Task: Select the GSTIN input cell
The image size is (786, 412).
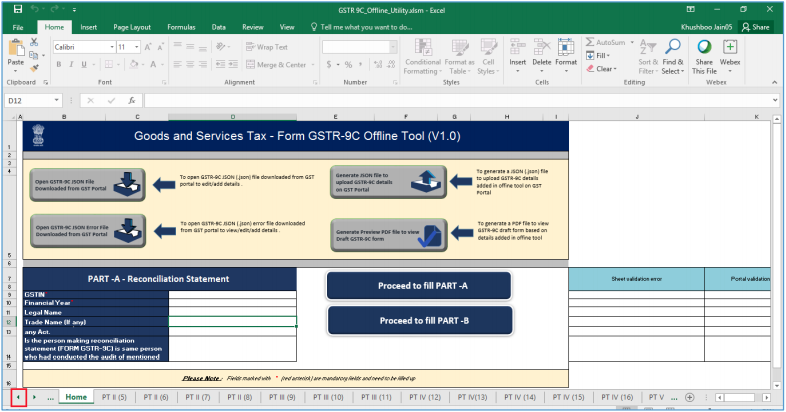Action: tap(233, 294)
